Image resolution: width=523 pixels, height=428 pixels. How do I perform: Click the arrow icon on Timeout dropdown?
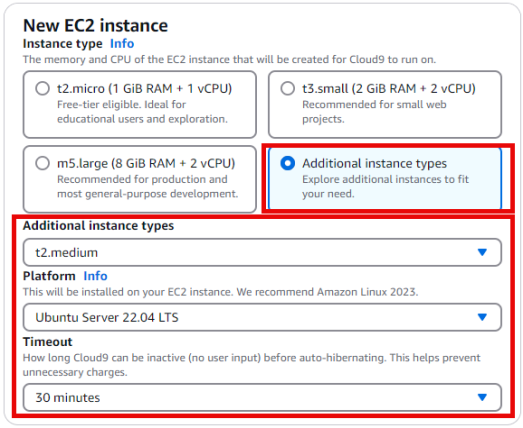[x=482, y=397]
